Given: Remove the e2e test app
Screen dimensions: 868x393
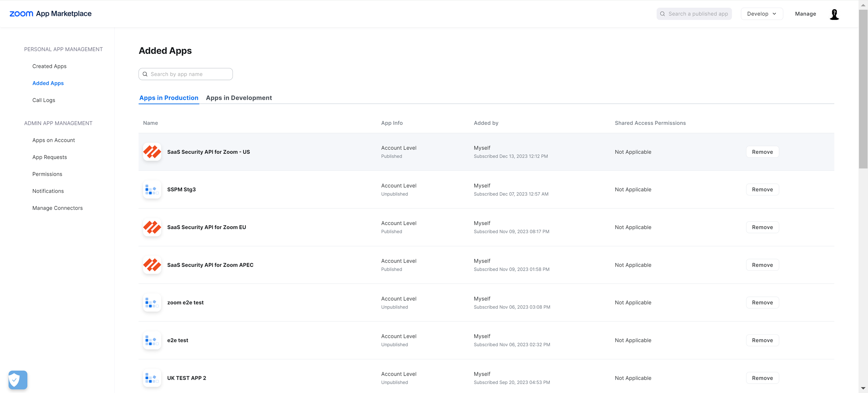Looking at the screenshot, I should (x=762, y=340).
